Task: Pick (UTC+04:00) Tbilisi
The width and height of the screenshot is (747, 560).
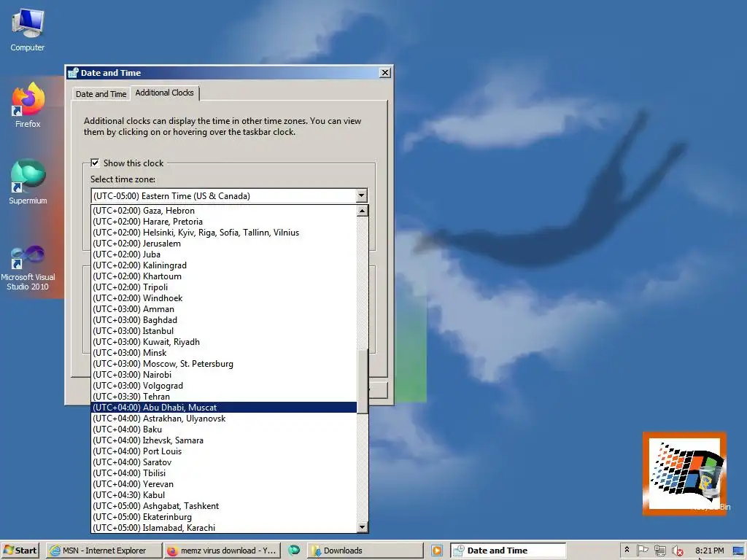Action: click(x=223, y=473)
